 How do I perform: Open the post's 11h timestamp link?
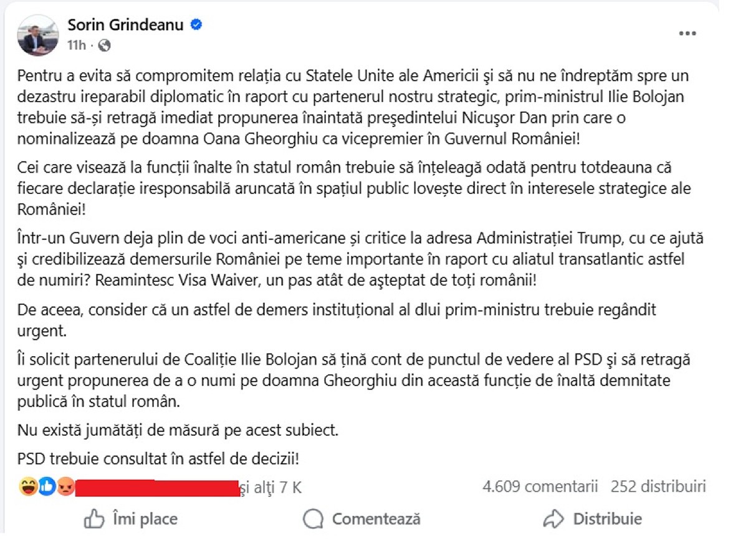[77, 46]
